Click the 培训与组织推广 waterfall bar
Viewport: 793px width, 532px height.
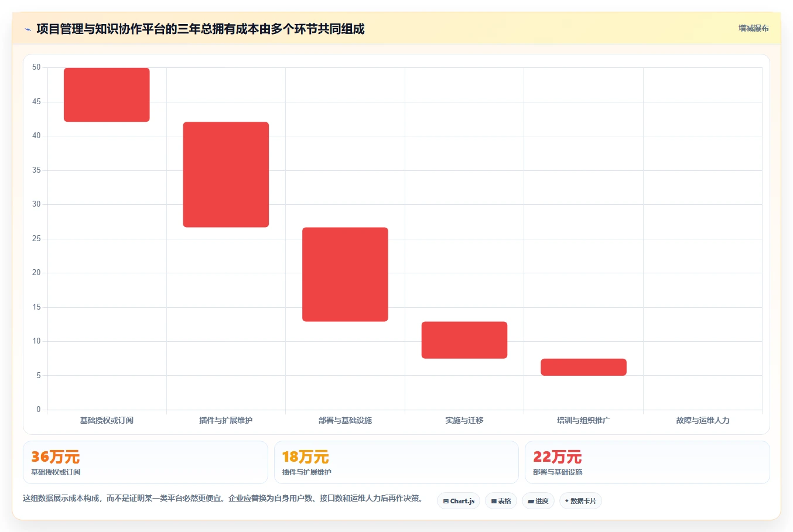[x=583, y=367]
